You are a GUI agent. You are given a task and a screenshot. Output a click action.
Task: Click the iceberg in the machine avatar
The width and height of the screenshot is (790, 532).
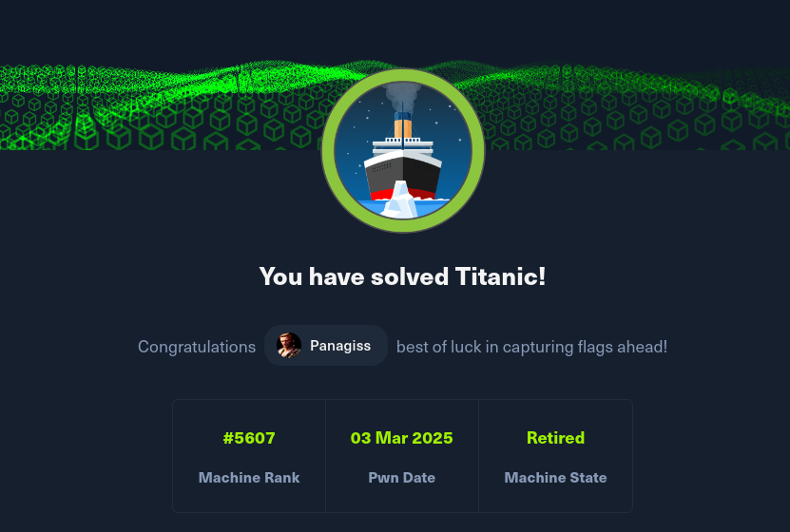[401, 201]
